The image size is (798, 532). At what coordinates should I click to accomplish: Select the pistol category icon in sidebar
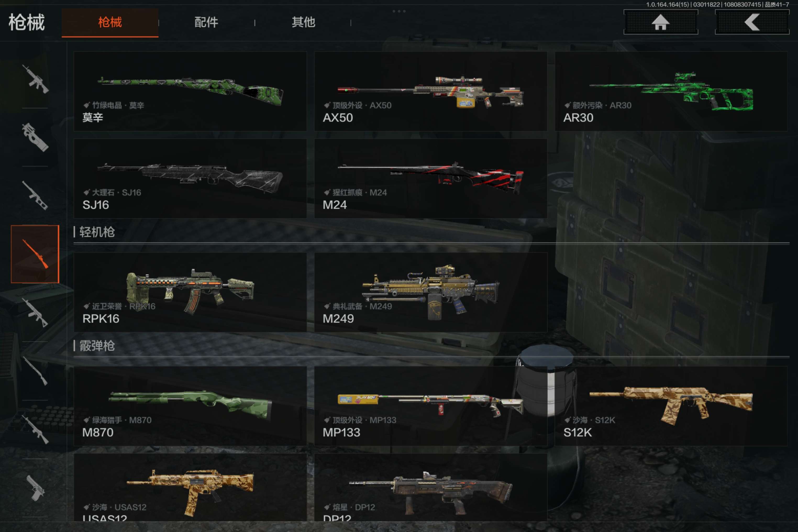[35, 488]
